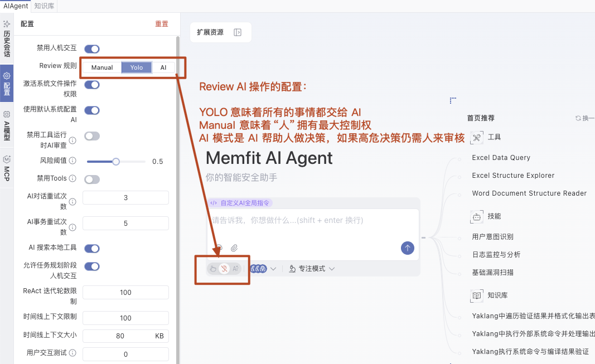
Task: Click the 历史会话 sparkle icon
Action: (7, 24)
